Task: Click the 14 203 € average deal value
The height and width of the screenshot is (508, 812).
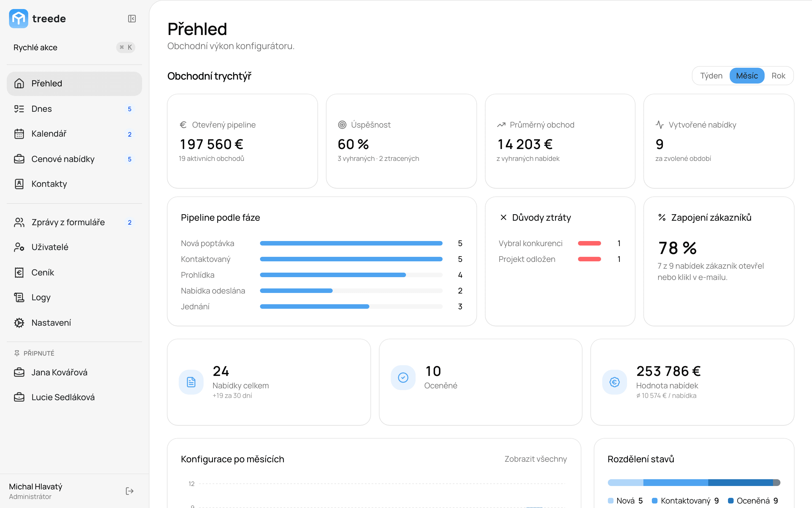Action: [x=525, y=144]
